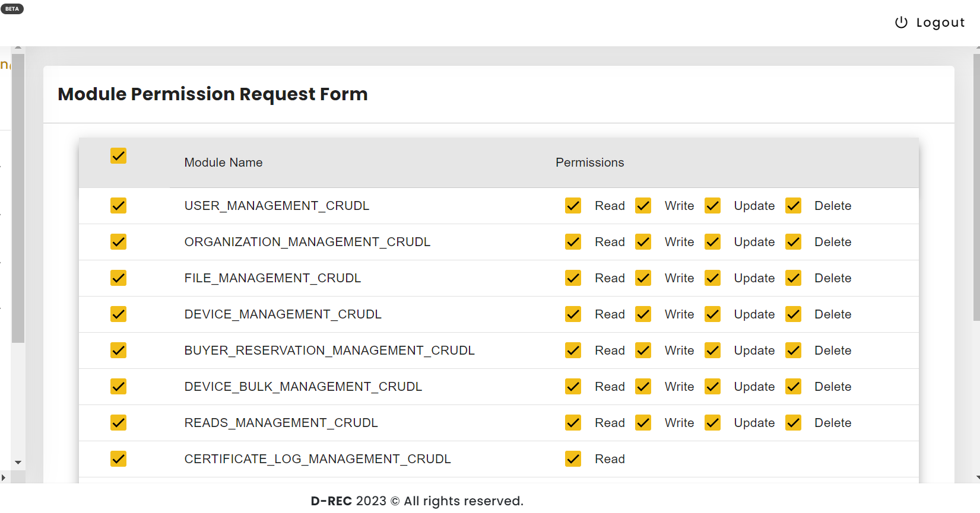Toggle the select-all checkbox in table header

(x=118, y=156)
